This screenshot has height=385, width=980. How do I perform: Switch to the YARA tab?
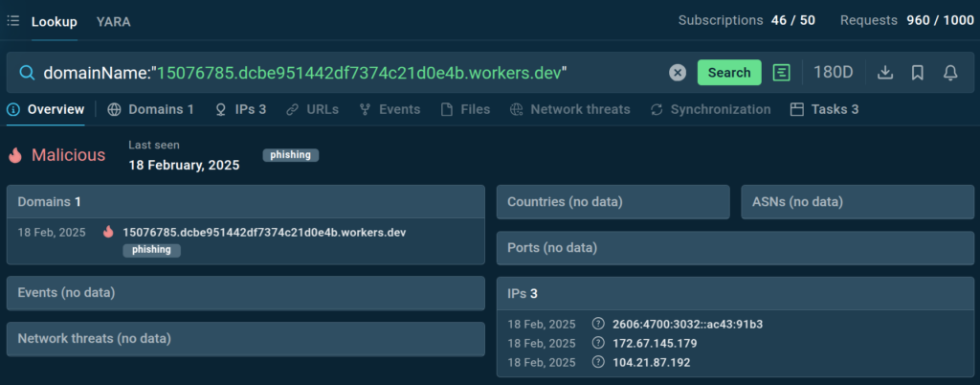tap(114, 21)
